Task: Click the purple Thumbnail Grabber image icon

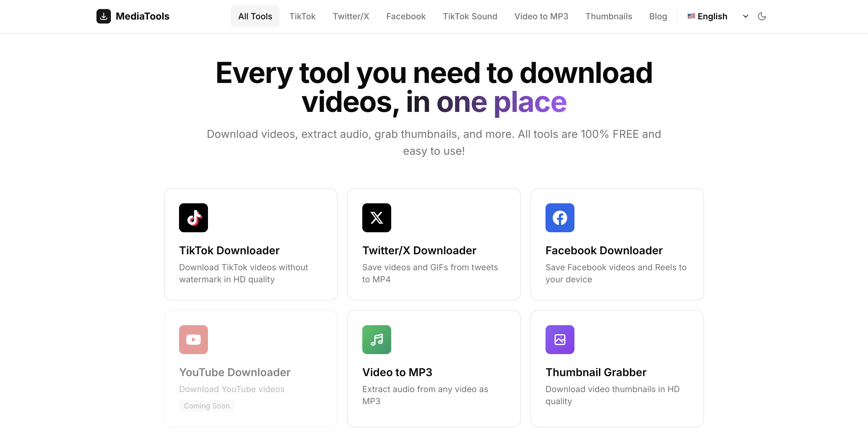Action: click(559, 340)
